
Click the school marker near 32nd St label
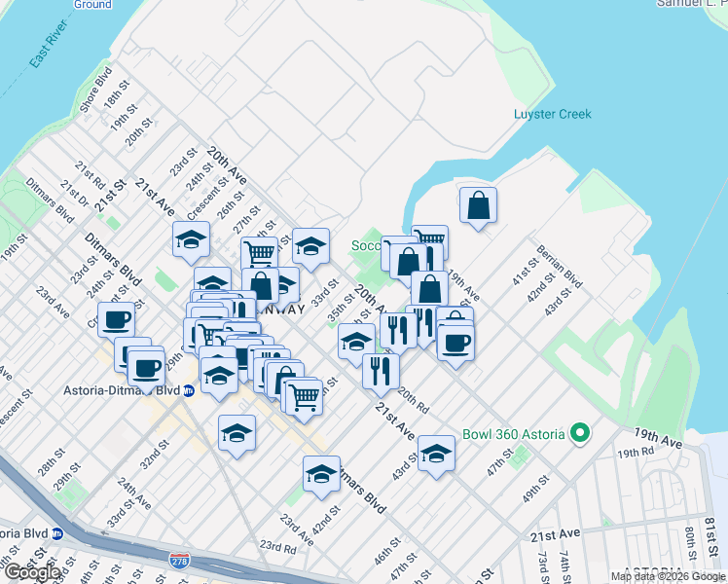pos(237,434)
